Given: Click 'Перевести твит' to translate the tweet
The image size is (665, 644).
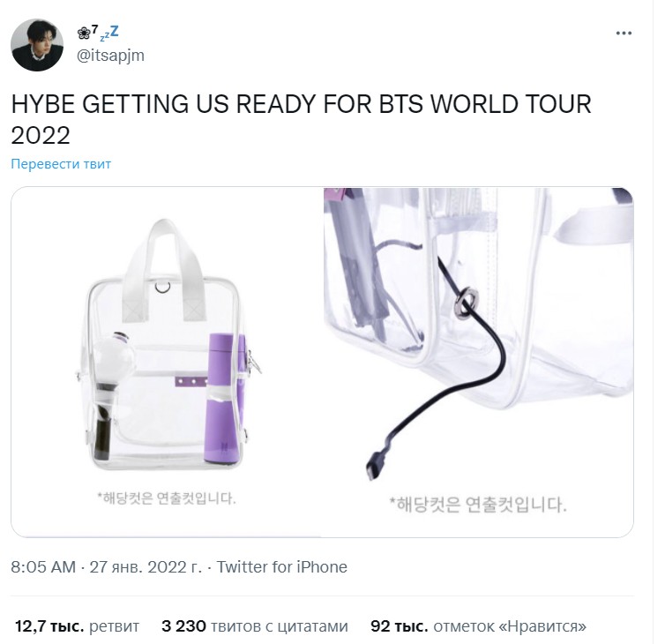Looking at the screenshot, I should pos(61,164).
